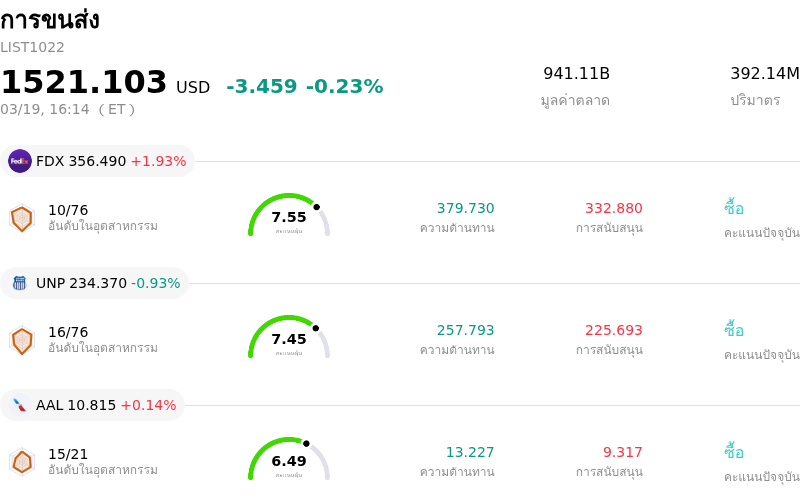The height and width of the screenshot is (499, 800).
Task: Click the FDX ซื้อ rating link
Action: tap(734, 208)
